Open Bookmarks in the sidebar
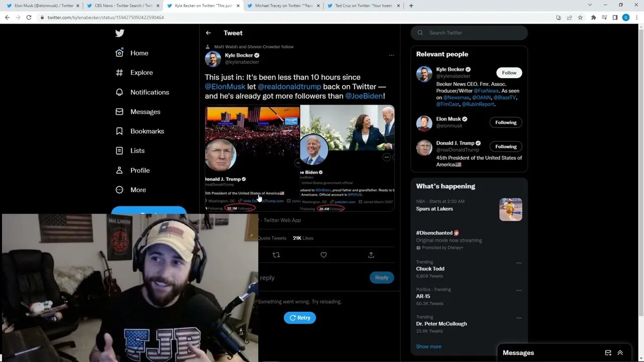Viewport: 644px width, 362px height. [x=139, y=131]
